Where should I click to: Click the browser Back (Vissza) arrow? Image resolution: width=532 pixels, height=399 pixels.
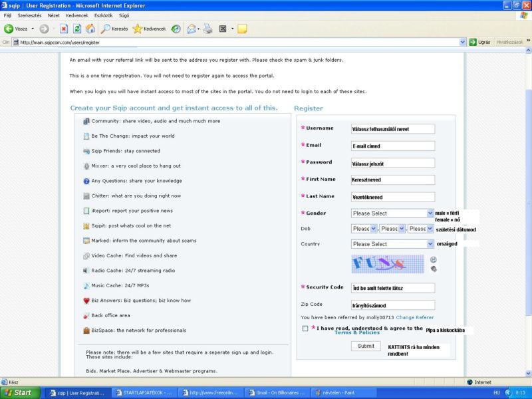[x=11, y=29]
